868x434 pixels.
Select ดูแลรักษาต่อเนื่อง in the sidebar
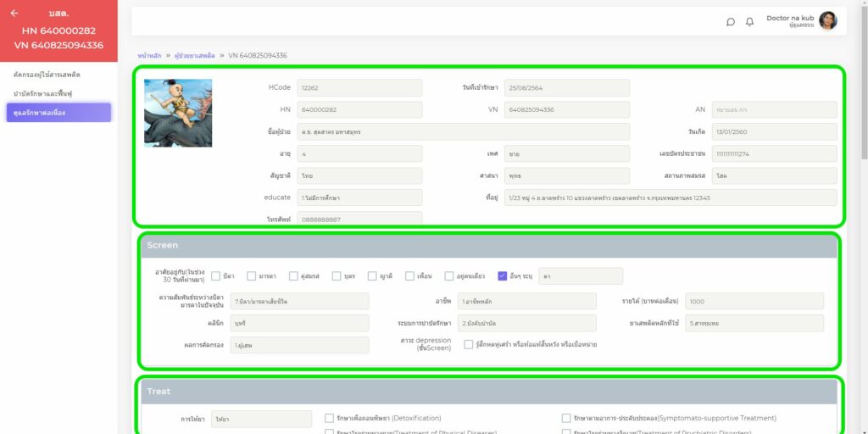(x=58, y=113)
